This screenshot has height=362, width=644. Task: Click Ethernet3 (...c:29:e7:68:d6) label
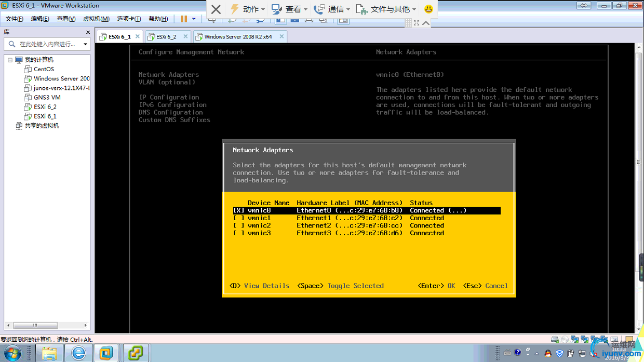click(350, 233)
